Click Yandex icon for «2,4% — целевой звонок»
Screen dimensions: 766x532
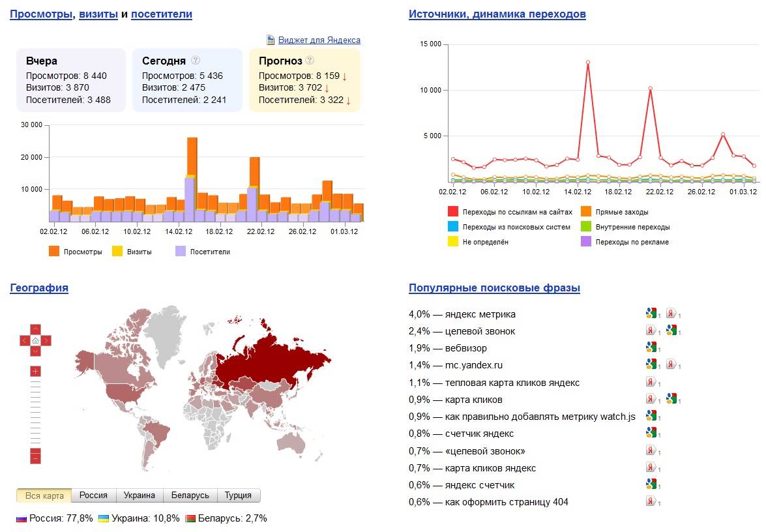[x=651, y=331]
